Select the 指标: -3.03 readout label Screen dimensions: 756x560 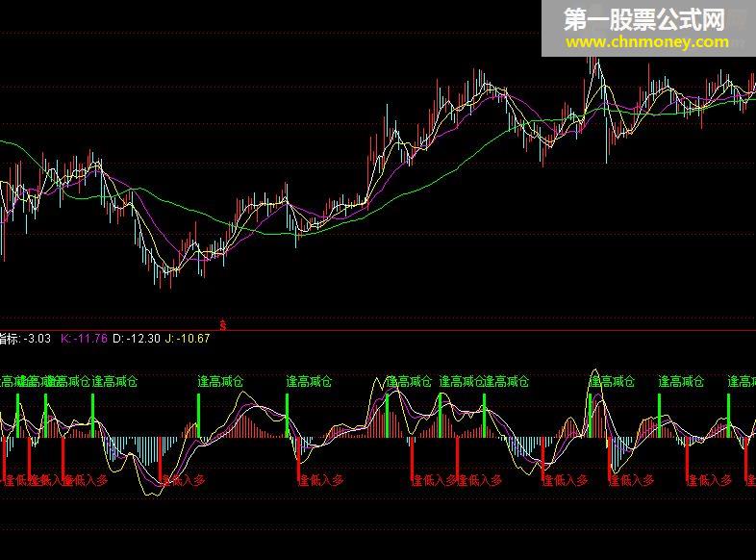[25, 339]
